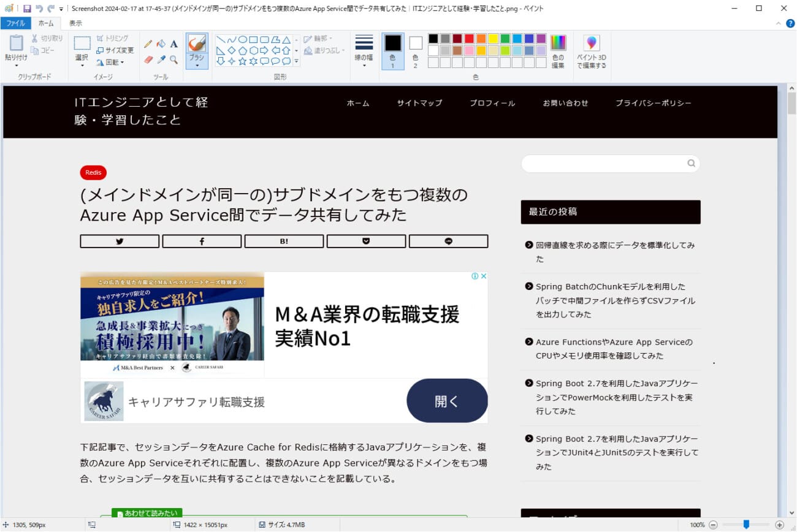Select Color 2 background slot
Image resolution: width=797 pixels, height=532 pixels.
(416, 50)
